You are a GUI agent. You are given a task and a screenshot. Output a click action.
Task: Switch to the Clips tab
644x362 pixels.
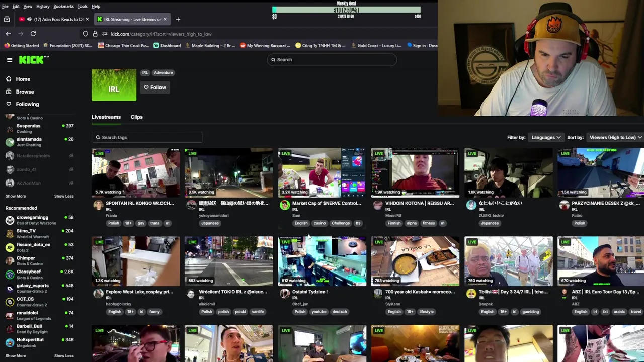point(136,117)
